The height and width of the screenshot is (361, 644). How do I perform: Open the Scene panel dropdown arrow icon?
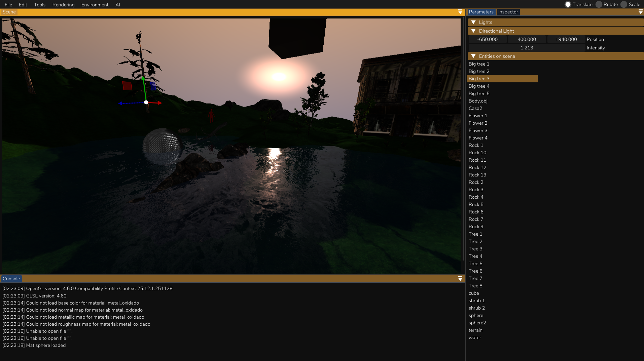coord(460,12)
